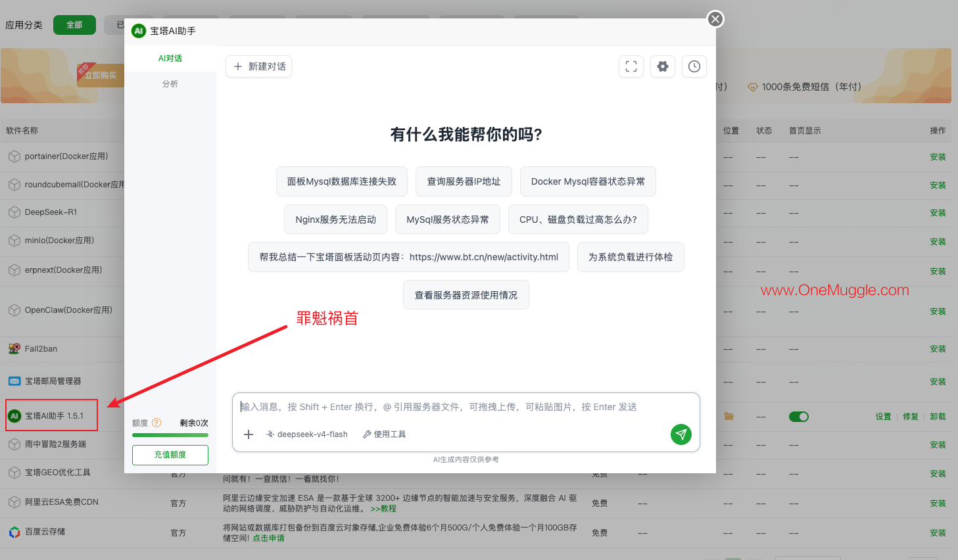
Task: Click the 阿里云ESA免费CDN package icon
Action: [14, 502]
